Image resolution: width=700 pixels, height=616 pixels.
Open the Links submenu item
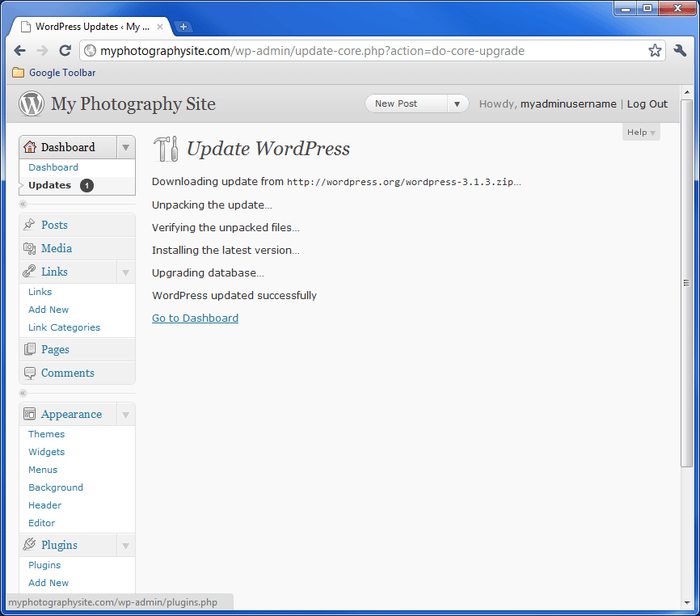[x=40, y=292]
